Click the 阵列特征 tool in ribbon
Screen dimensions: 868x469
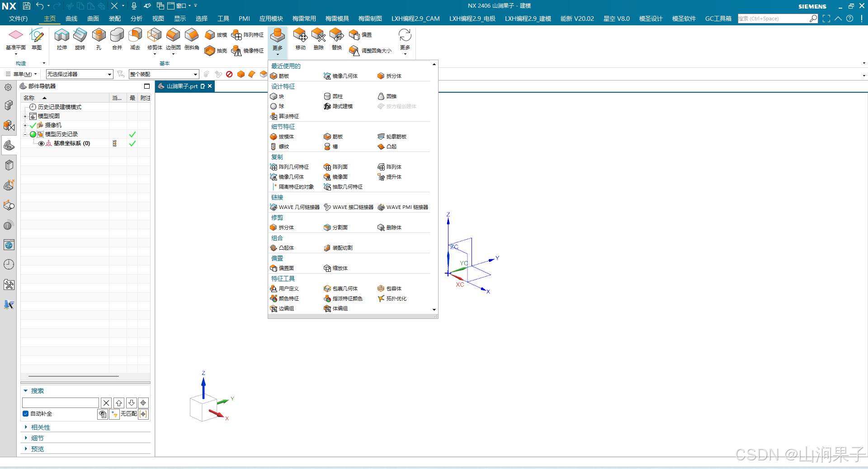pyautogui.click(x=247, y=35)
